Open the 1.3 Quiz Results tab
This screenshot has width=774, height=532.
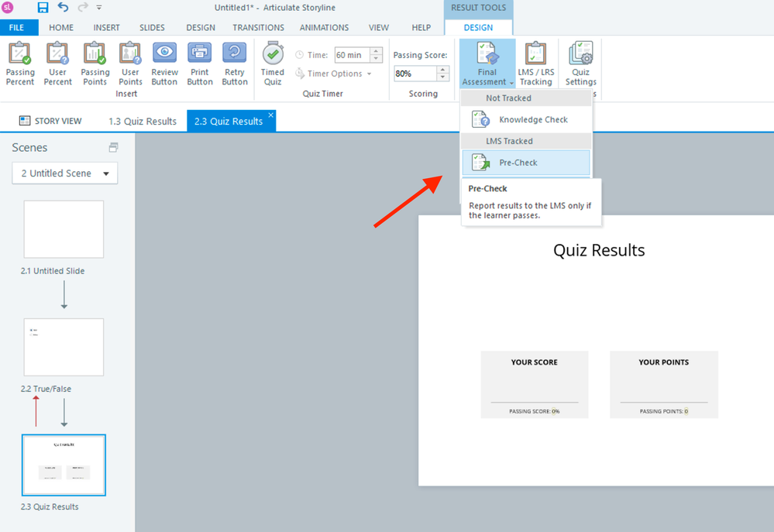click(x=143, y=122)
